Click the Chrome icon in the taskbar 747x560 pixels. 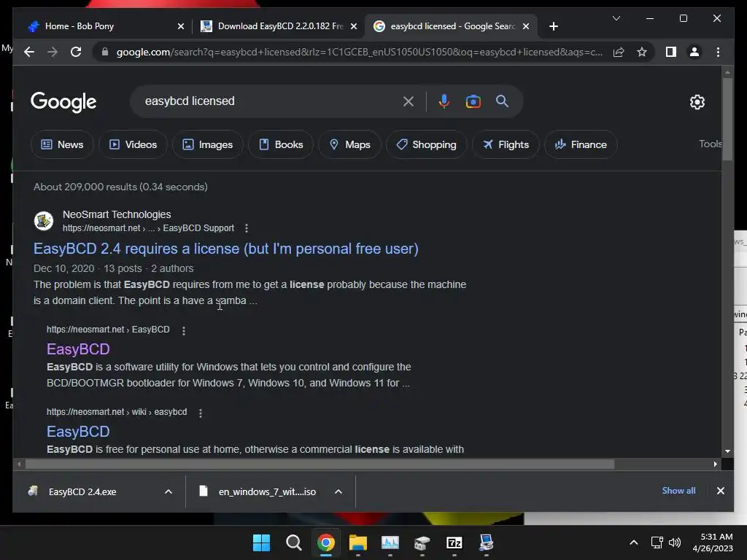tap(326, 542)
